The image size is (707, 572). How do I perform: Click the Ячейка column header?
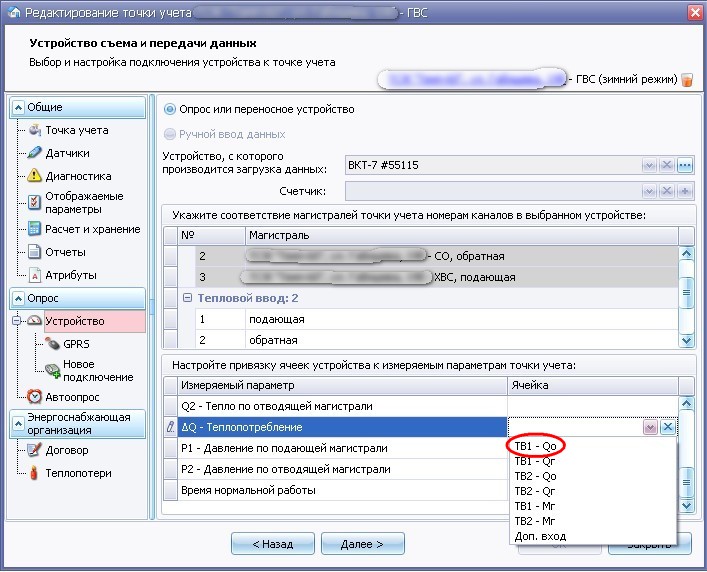(x=592, y=385)
